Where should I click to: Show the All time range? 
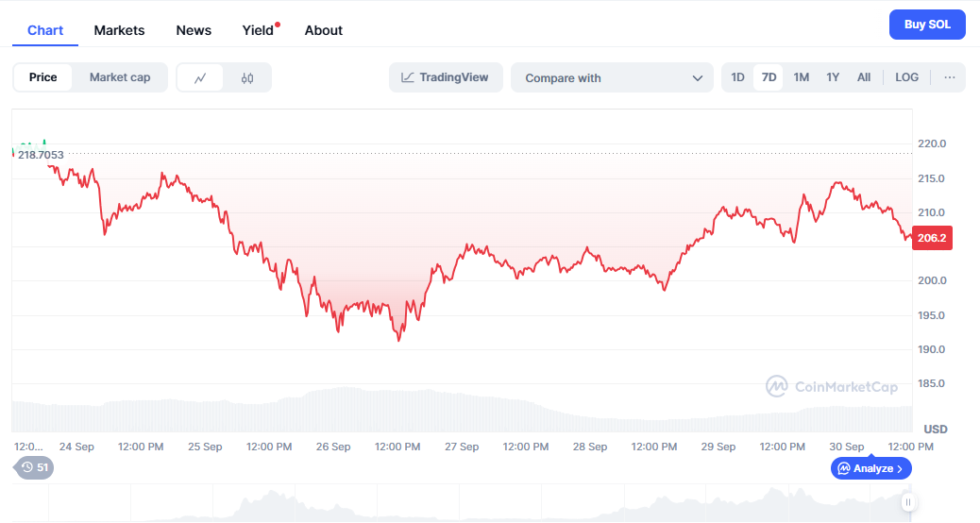(864, 77)
